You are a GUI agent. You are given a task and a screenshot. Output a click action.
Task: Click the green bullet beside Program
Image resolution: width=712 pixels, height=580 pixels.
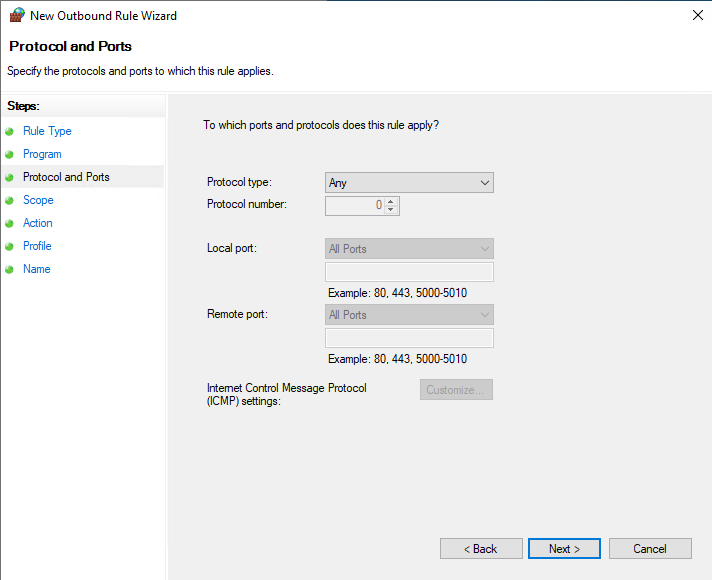10,154
